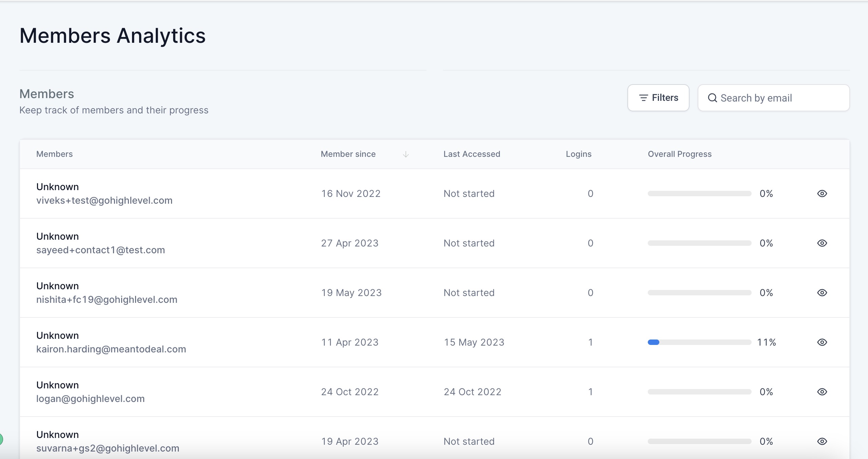Click the magnifier icon in search box
Viewport: 868px width, 459px height.
click(712, 98)
